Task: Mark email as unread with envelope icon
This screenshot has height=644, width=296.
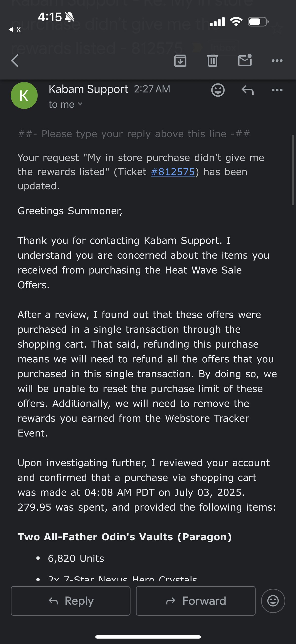Action: coord(245,60)
